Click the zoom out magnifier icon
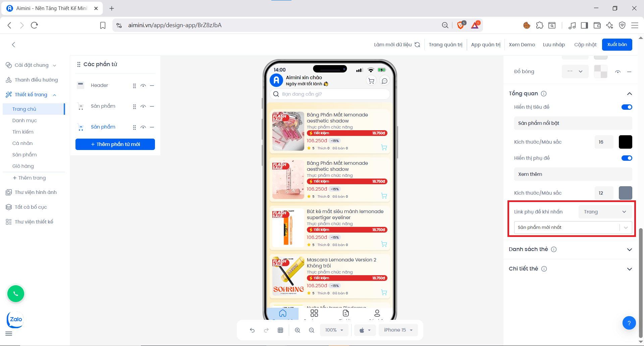The image size is (644, 346). (x=312, y=330)
